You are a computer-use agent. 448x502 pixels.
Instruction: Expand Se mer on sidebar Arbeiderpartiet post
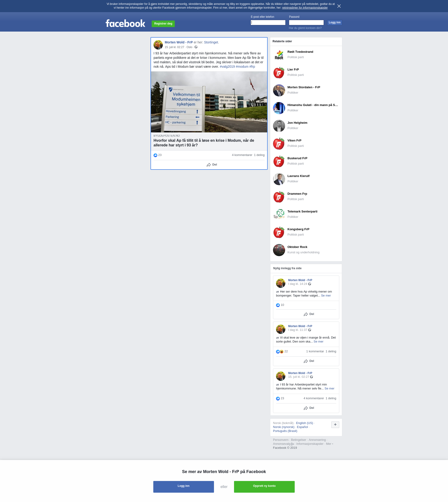(329, 389)
